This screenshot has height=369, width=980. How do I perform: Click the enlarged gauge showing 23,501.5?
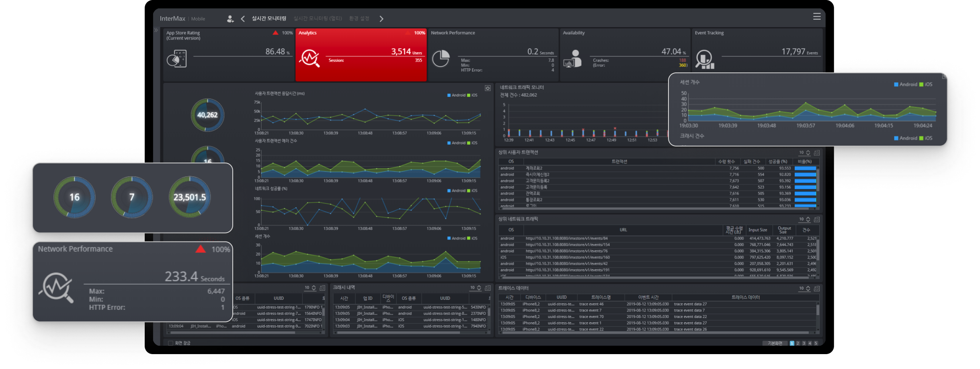pyautogui.click(x=190, y=197)
